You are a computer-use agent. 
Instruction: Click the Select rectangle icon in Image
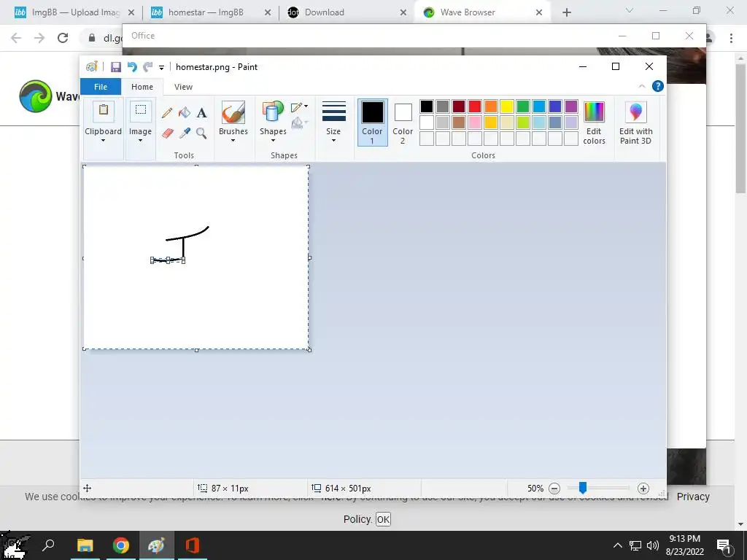pyautogui.click(x=141, y=111)
